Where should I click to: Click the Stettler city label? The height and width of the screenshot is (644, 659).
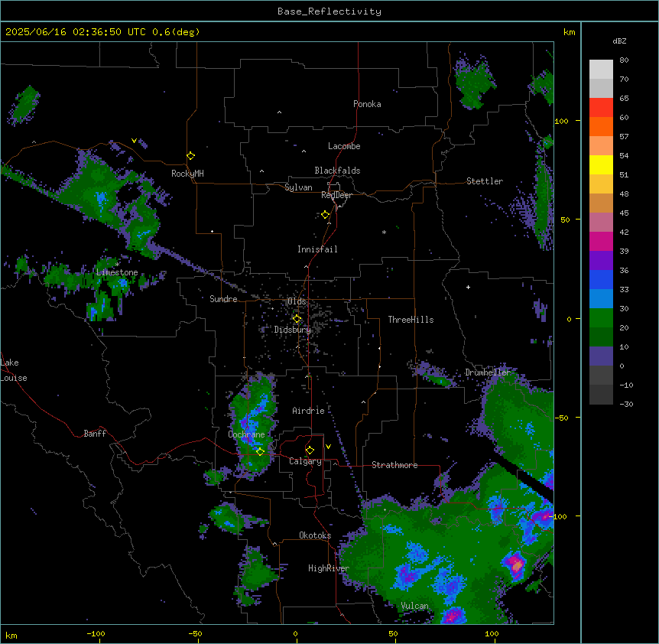pos(485,181)
